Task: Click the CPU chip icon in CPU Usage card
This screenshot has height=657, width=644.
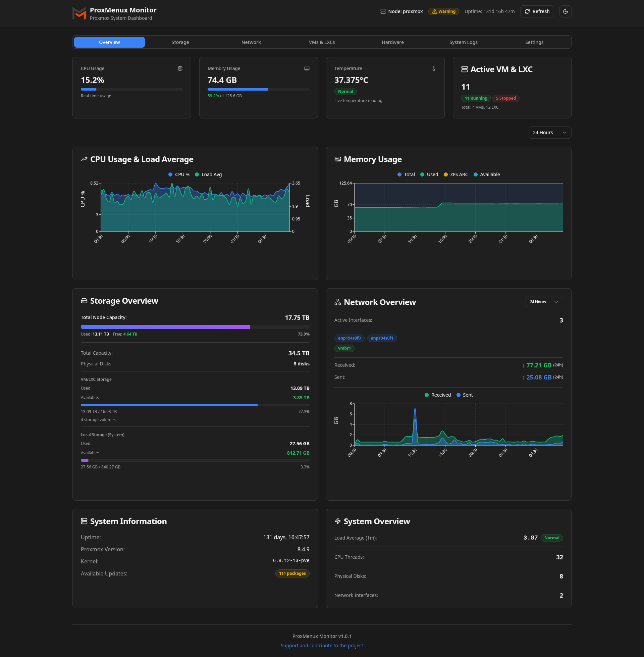Action: pos(180,68)
